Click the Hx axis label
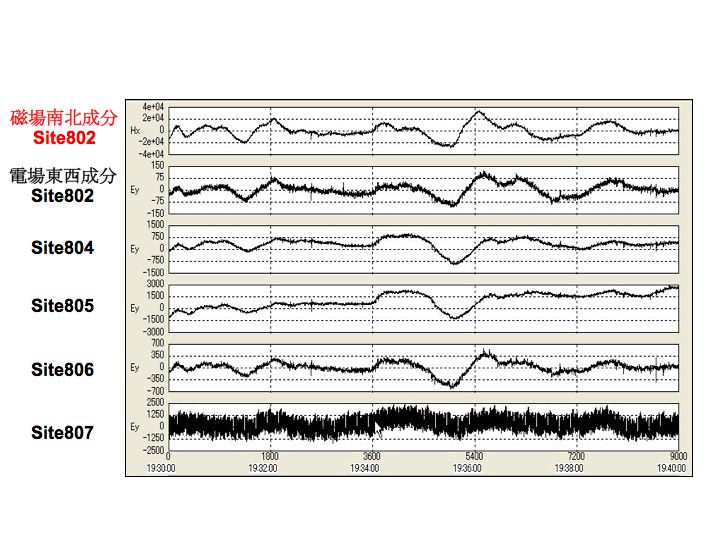 pos(135,130)
